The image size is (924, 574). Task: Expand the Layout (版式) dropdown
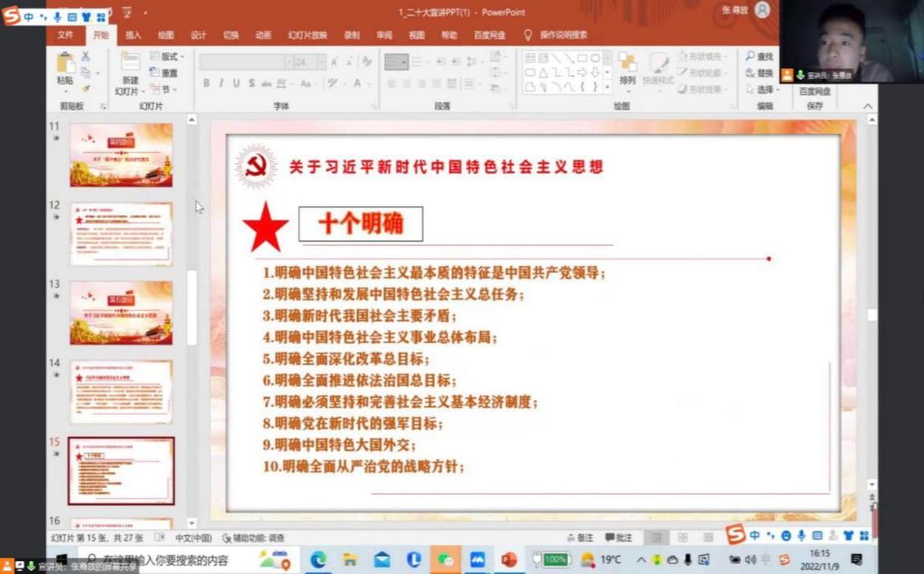(x=167, y=56)
